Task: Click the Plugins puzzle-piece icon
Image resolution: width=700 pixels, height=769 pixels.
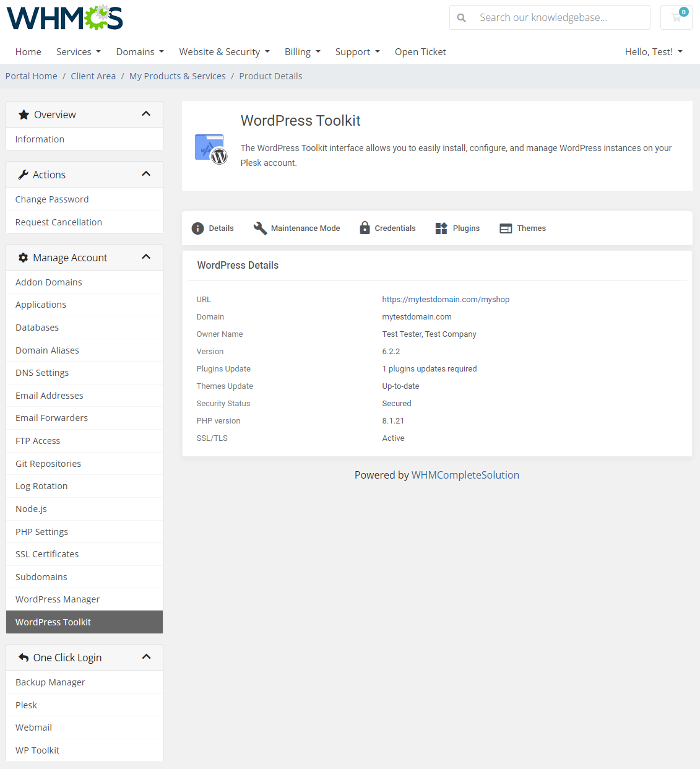Action: (x=441, y=228)
